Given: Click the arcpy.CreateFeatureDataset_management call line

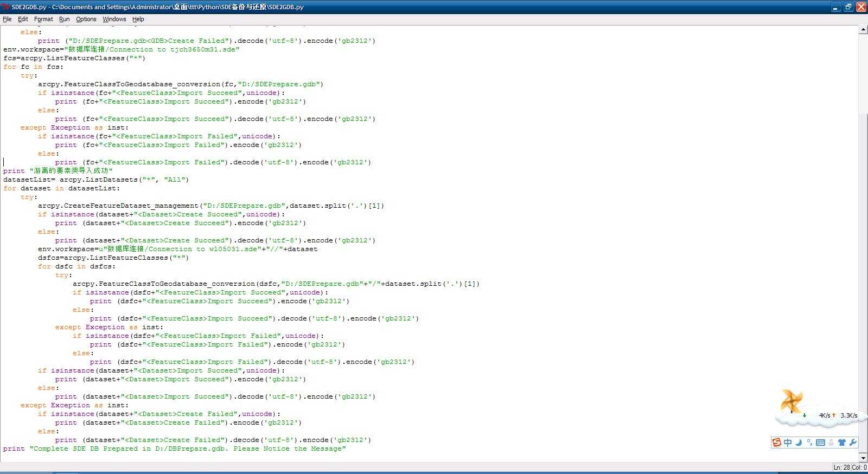Looking at the screenshot, I should click(x=211, y=206).
